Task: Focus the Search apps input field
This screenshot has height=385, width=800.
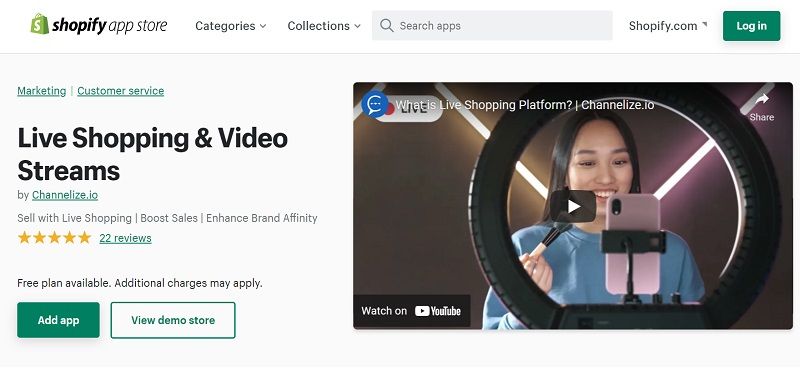Action: (x=492, y=25)
